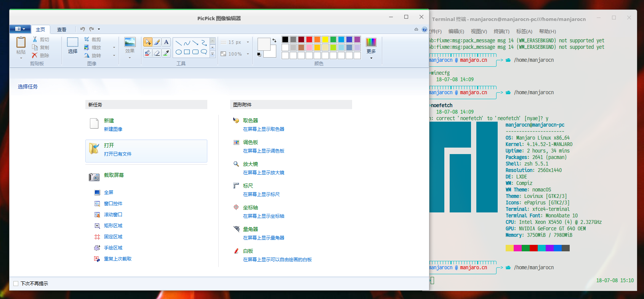Screen dimensions: 644x299
Task: Click the Redo arrow in quick access toolbar
Action: [x=91, y=29]
